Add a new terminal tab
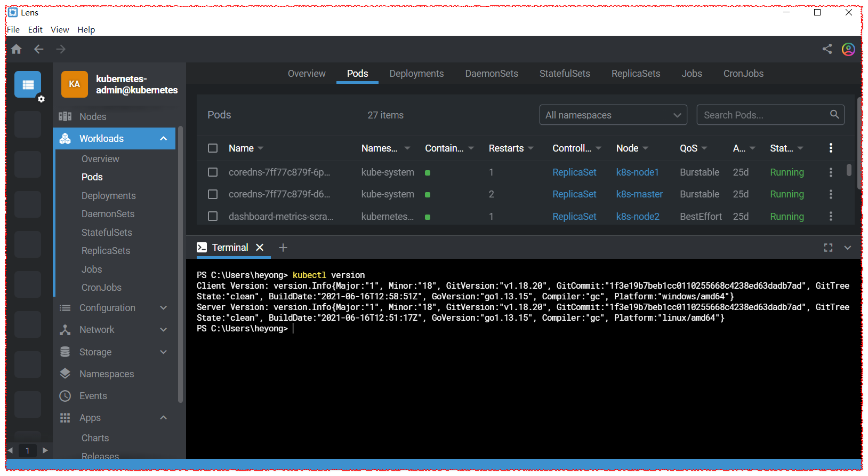This screenshot has width=868, height=476. click(x=283, y=248)
